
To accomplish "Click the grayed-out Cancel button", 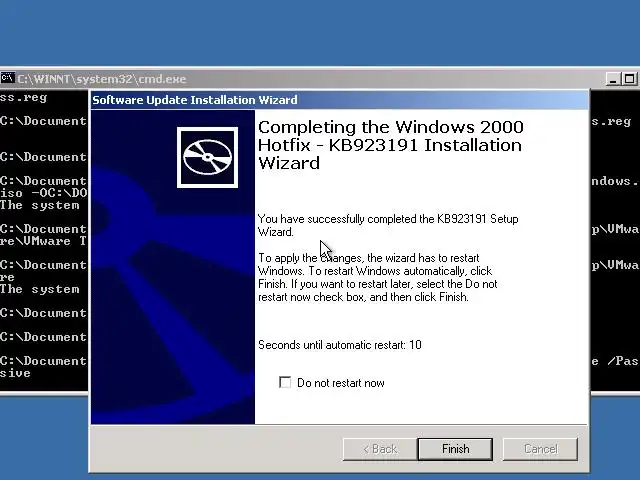I will [x=540, y=449].
